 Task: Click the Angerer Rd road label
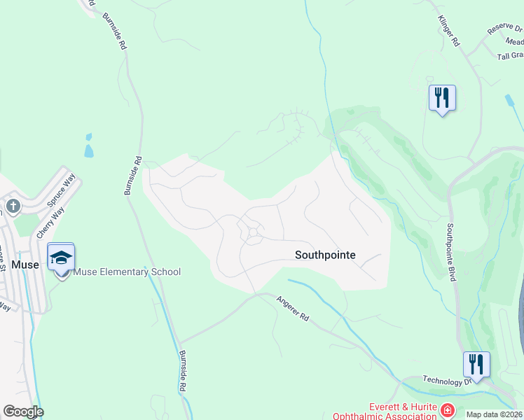[x=293, y=309]
